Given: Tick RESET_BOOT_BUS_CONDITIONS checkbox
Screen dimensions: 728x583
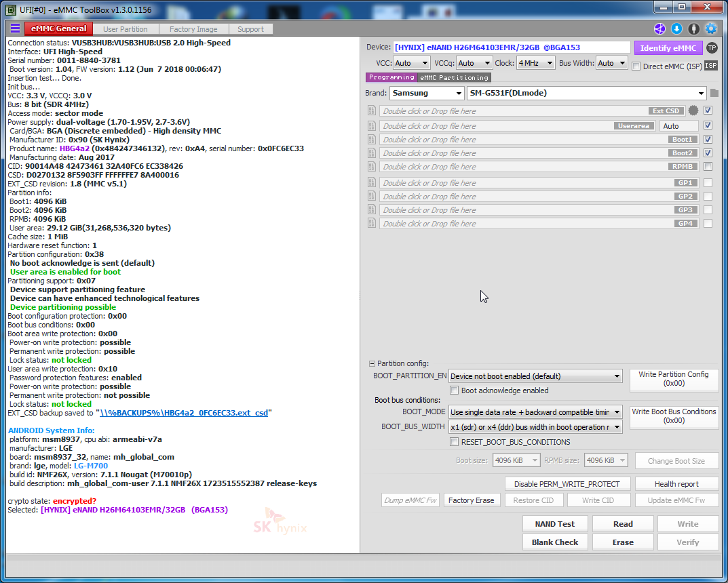Looking at the screenshot, I should point(454,441).
